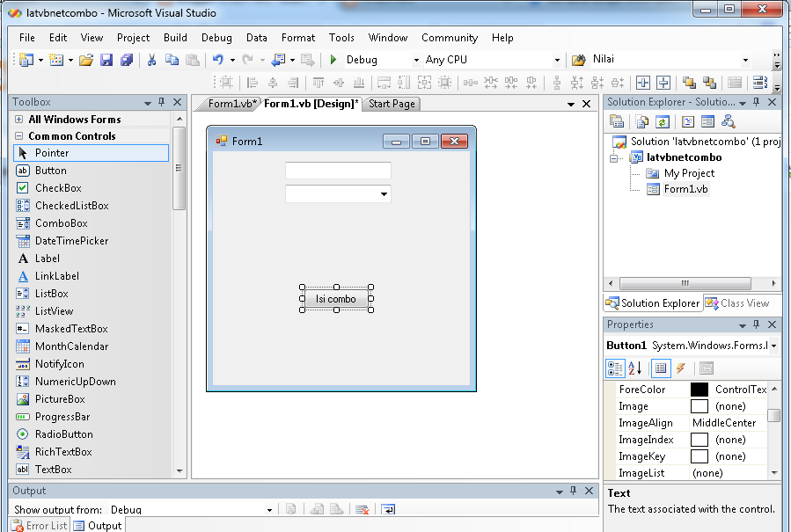The width and height of the screenshot is (791, 532).
Task: Open the Community menu
Action: [x=450, y=38]
